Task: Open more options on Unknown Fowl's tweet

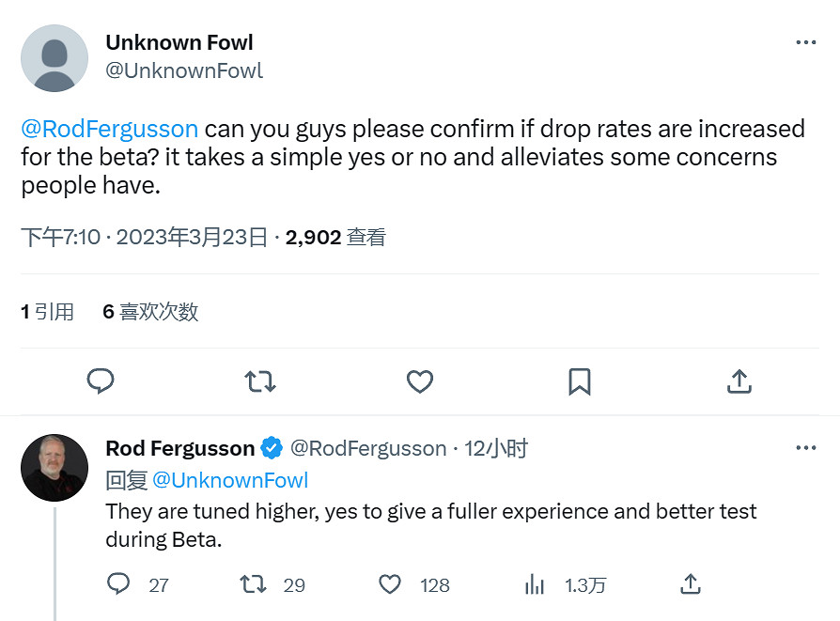Action: pos(806,43)
